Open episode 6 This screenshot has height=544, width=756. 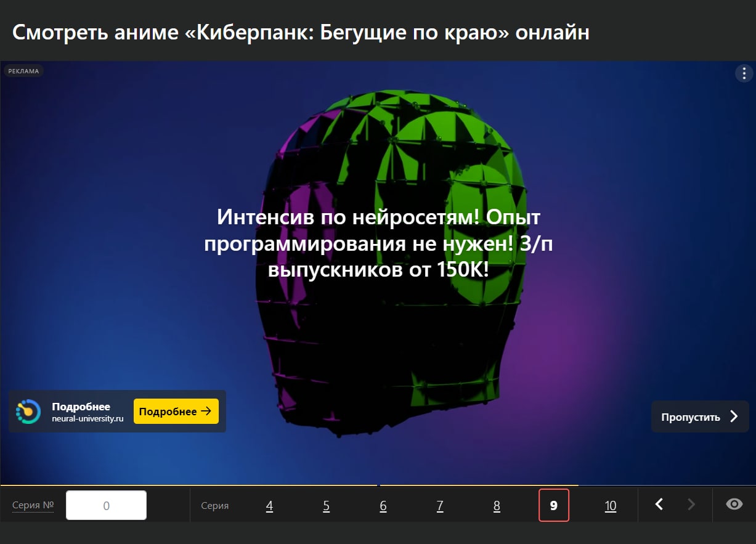click(383, 505)
